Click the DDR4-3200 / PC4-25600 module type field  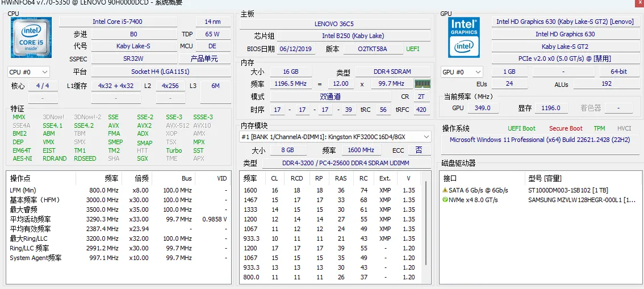coord(346,163)
